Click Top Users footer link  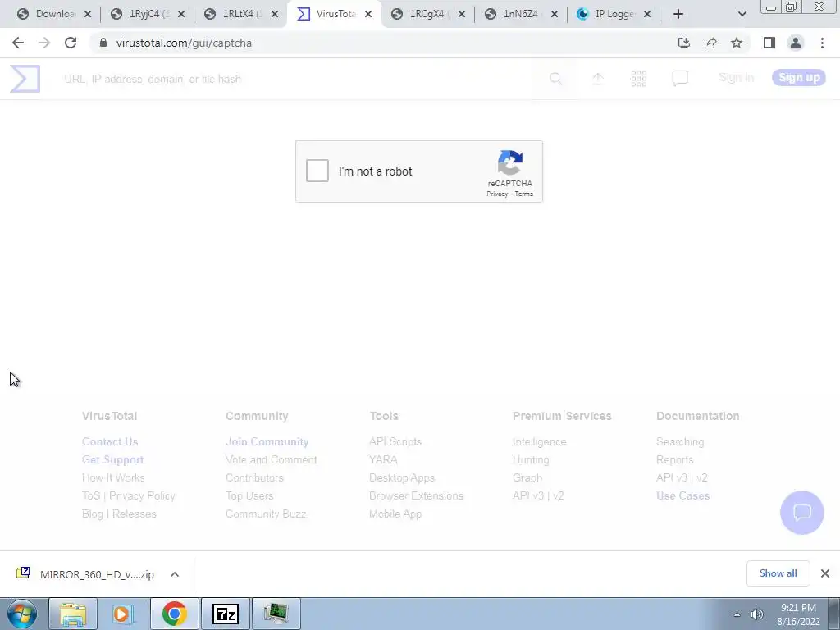[x=249, y=495]
